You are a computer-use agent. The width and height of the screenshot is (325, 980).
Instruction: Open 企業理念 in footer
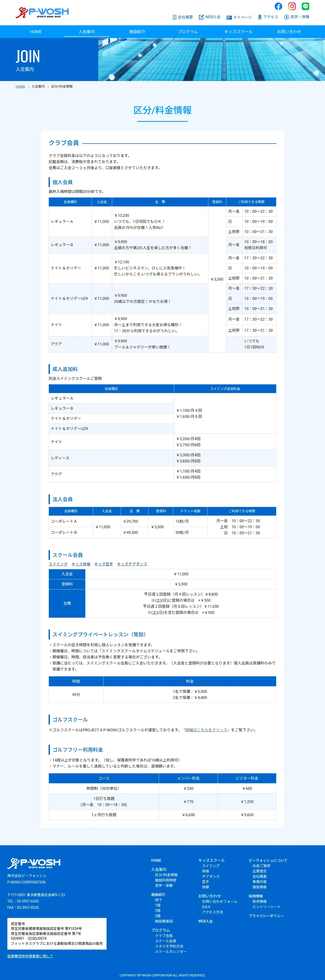tap(260, 871)
